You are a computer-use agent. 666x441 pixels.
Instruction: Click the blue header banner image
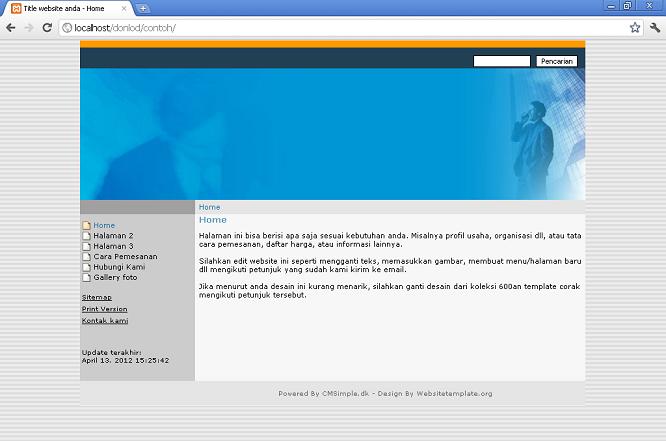(x=333, y=134)
